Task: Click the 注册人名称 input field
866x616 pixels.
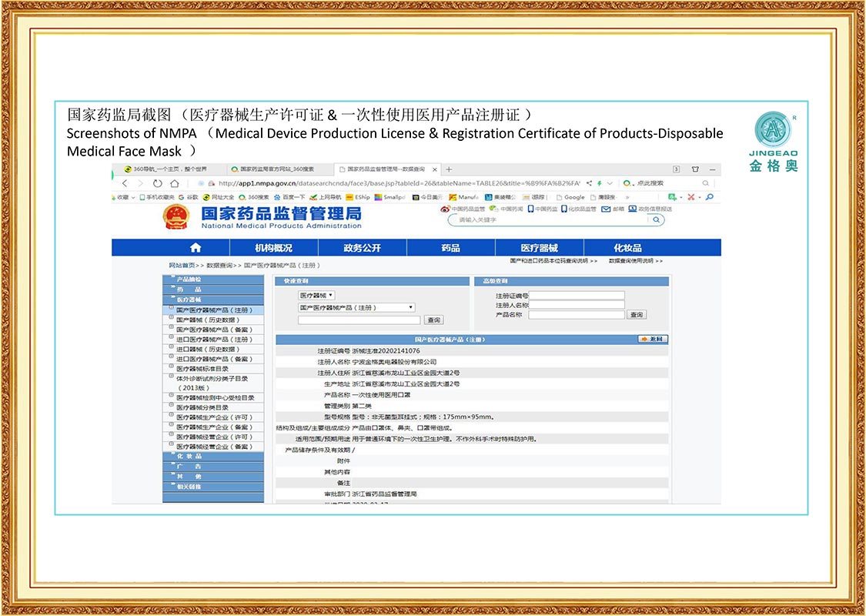Action: 577,305
